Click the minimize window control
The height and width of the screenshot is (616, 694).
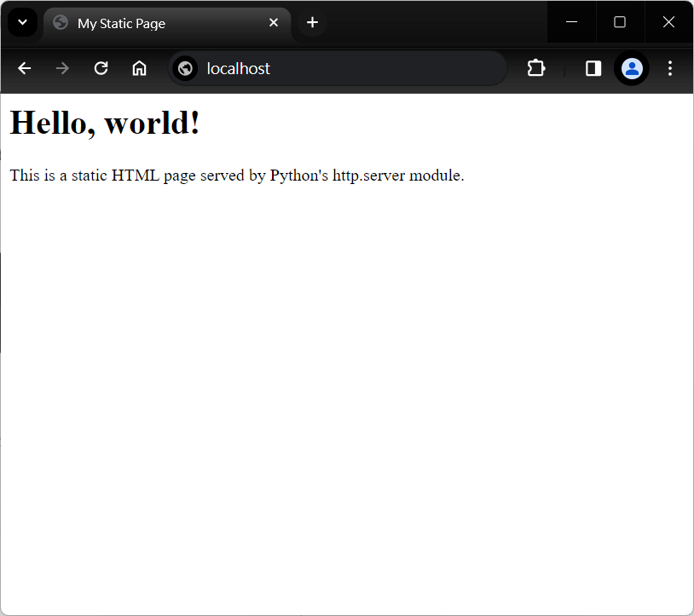pyautogui.click(x=571, y=22)
